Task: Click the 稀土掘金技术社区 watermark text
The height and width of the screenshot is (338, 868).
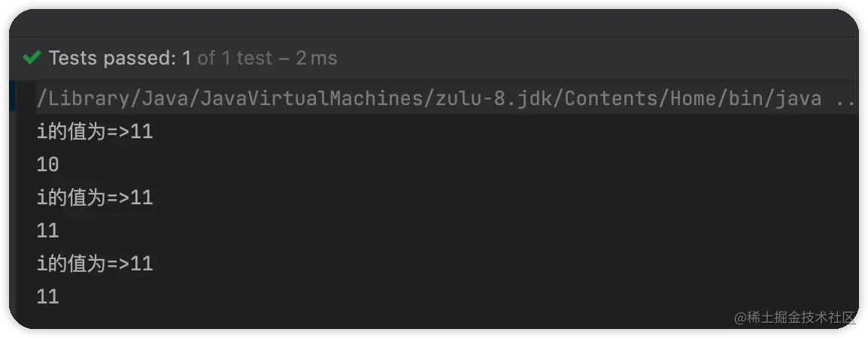Action: click(801, 318)
